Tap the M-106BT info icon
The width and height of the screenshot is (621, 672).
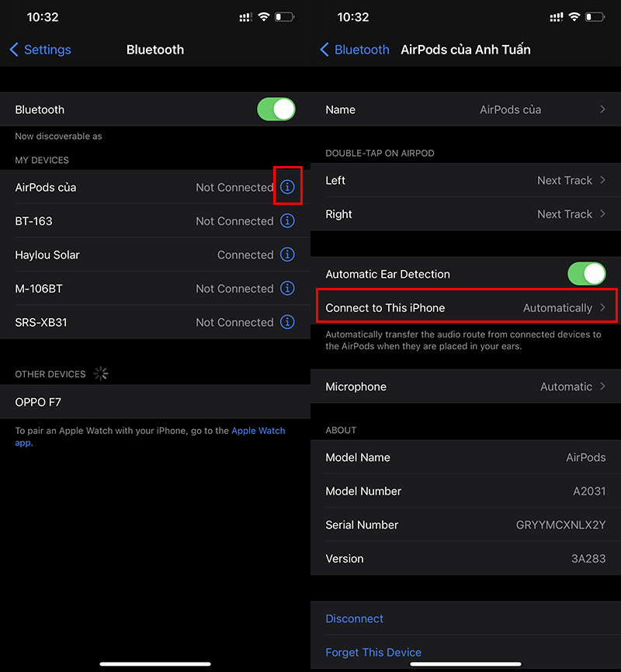[x=287, y=289]
